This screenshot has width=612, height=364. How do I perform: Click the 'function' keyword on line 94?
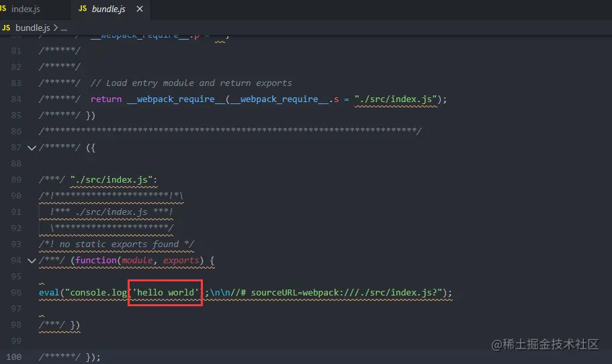(96, 260)
